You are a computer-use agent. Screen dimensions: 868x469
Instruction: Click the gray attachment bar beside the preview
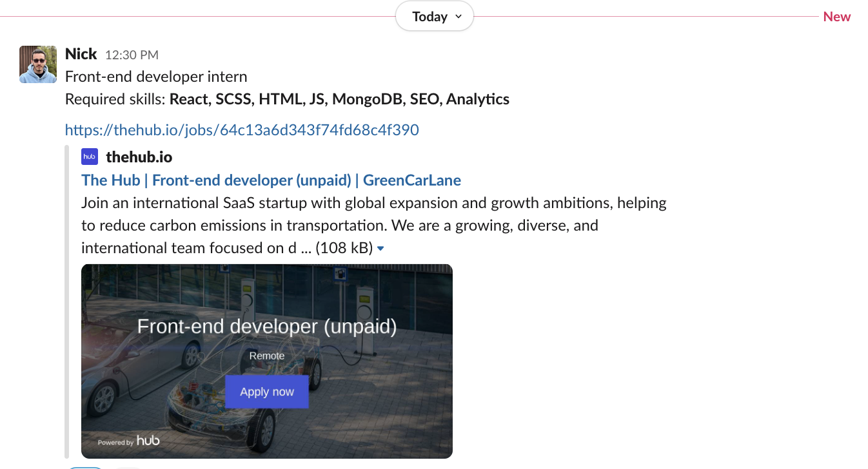click(68, 301)
